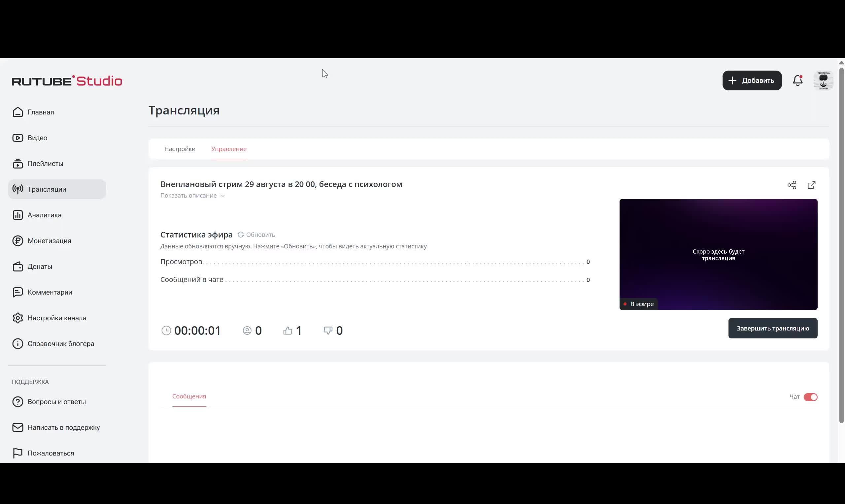Open the Трансляции section in sidebar
Screen dimensions: 845x504
pyautogui.click(x=47, y=189)
